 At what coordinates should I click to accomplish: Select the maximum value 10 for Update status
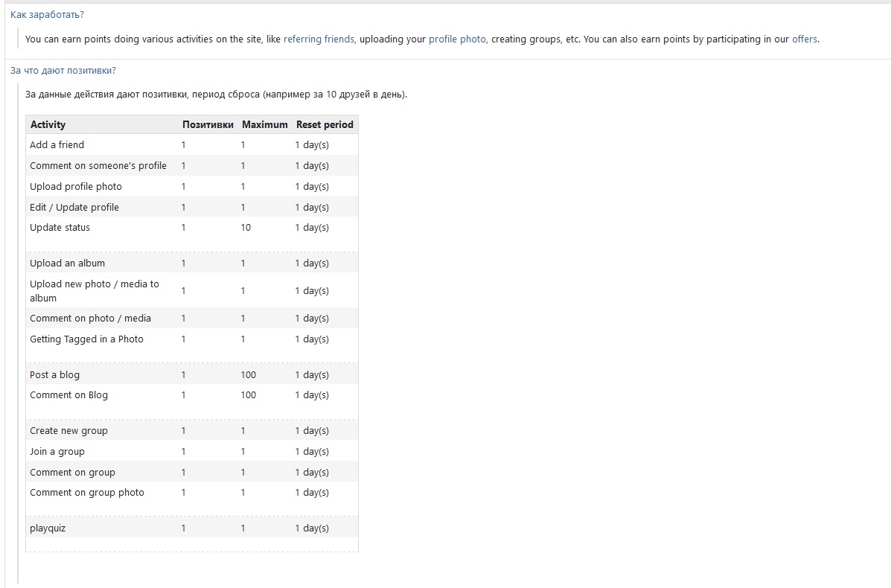[x=246, y=228]
